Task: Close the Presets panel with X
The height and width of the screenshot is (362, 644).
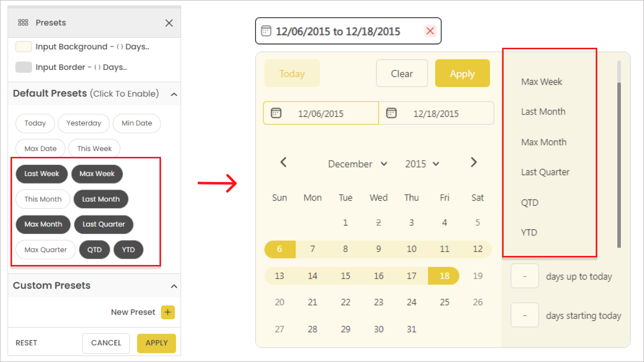Action: 169,23
